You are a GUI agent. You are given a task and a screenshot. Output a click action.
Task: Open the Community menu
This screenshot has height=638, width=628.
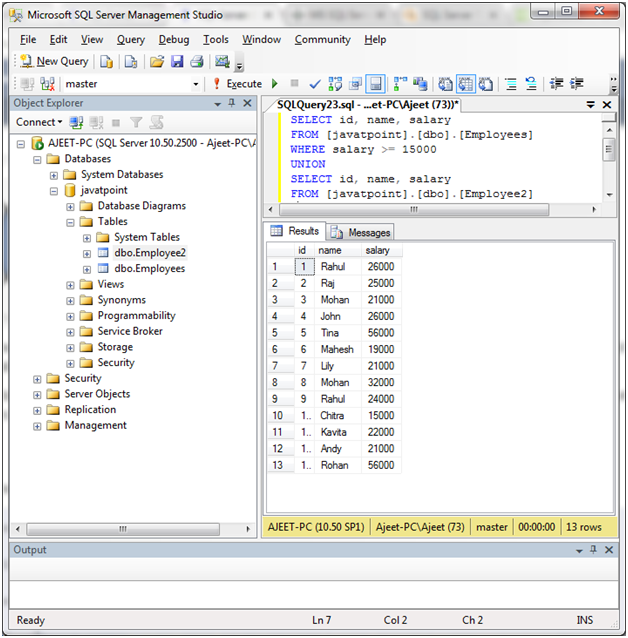pyautogui.click(x=322, y=39)
